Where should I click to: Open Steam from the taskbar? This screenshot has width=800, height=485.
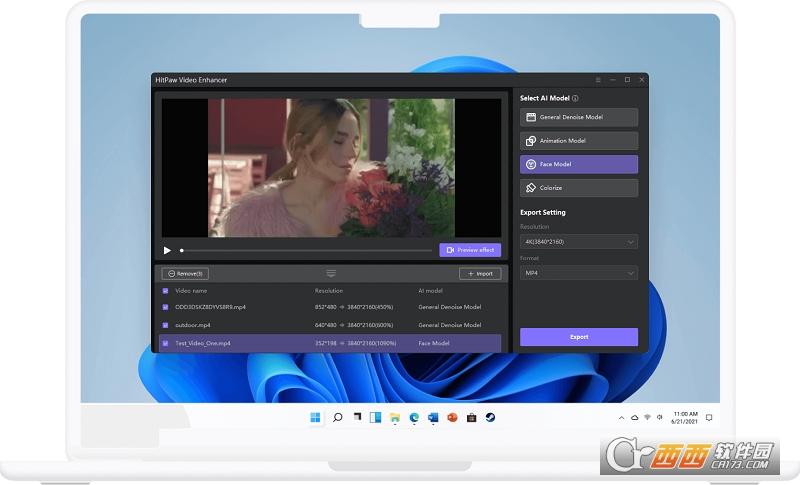tap(490, 418)
